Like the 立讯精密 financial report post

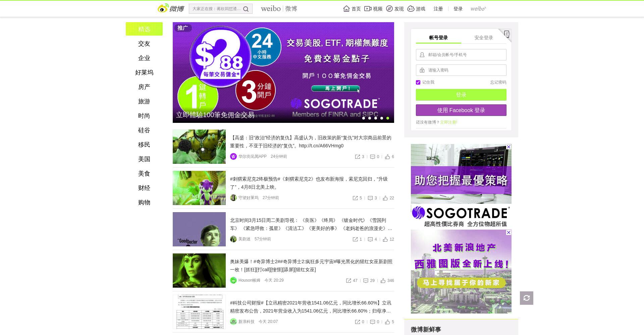[x=387, y=322]
